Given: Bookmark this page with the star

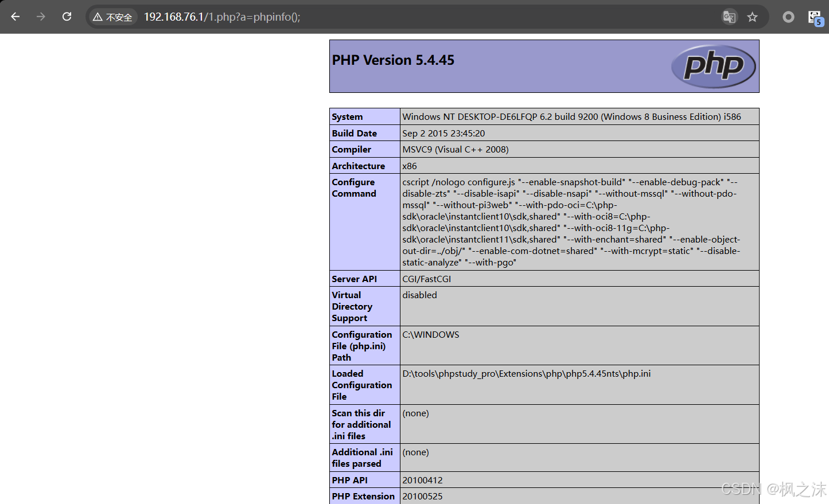Looking at the screenshot, I should [x=753, y=17].
